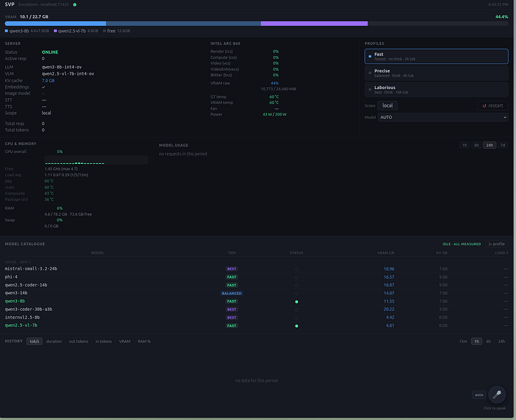Switch model usage to 6h
This screenshot has height=420, width=516.
pos(476,145)
